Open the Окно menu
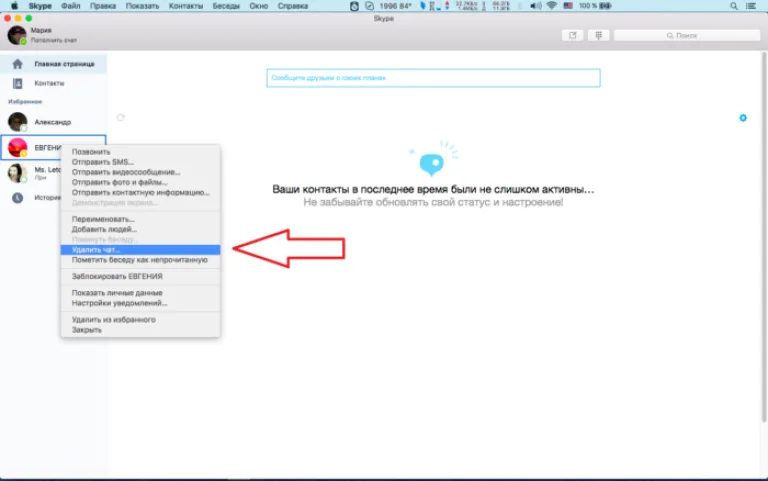Screen dimensions: 768x481 258,6
